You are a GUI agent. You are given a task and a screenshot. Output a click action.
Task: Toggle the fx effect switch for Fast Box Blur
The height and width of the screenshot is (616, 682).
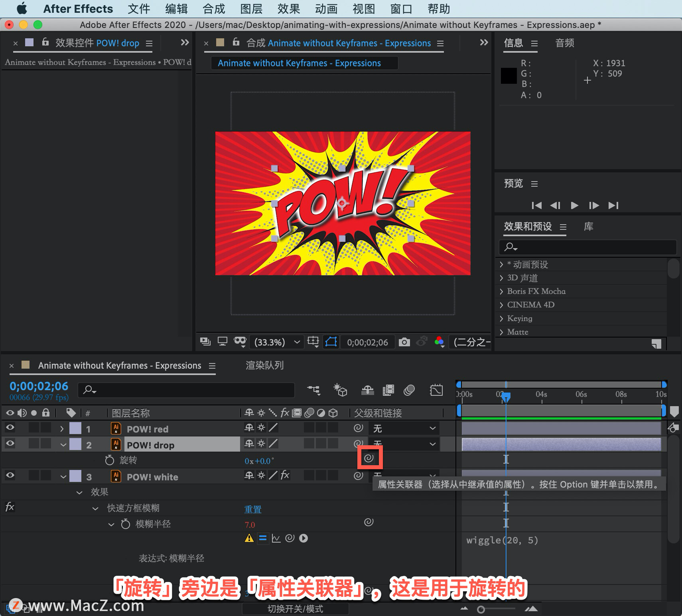[10, 507]
